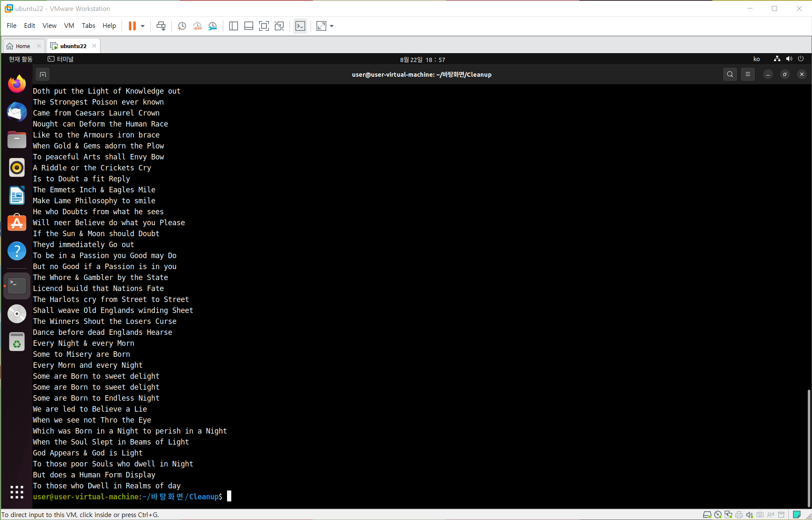The width and height of the screenshot is (812, 520).
Task: Open the snapshot manager icon
Action: point(213,26)
